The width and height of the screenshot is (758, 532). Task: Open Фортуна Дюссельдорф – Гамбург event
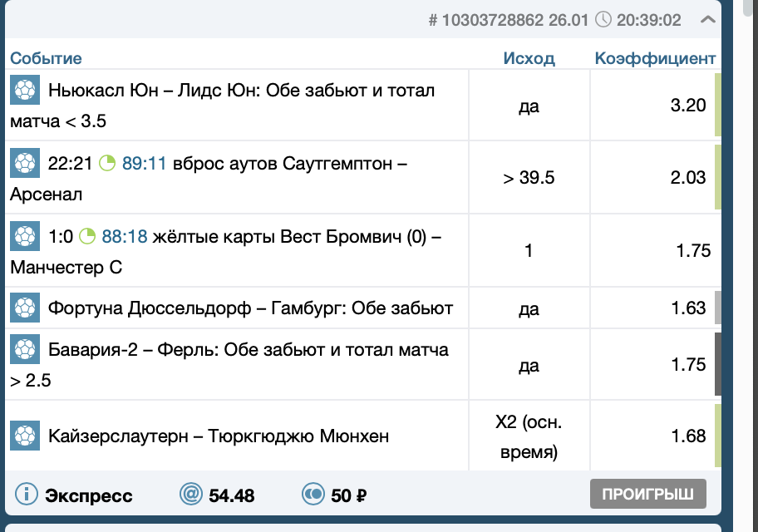coord(250,308)
